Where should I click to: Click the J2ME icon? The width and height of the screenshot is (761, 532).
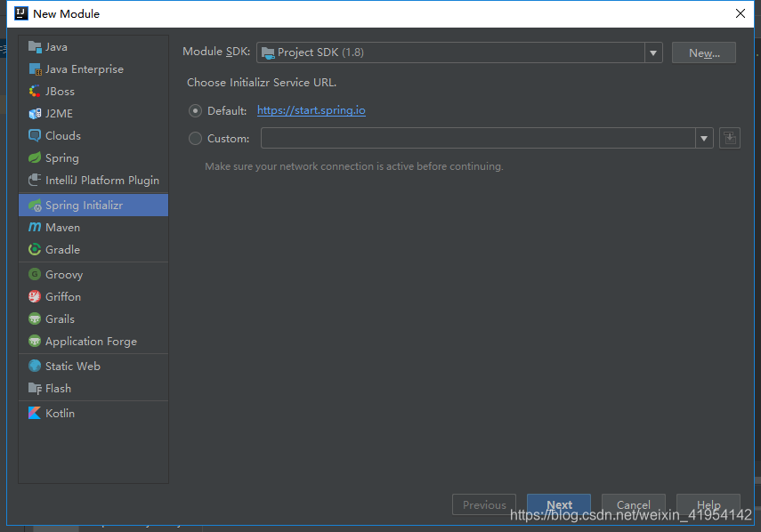click(x=35, y=114)
